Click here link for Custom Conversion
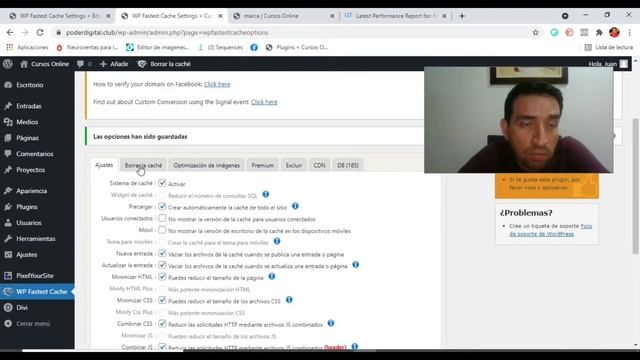Image resolution: width=640 pixels, height=360 pixels. point(264,102)
